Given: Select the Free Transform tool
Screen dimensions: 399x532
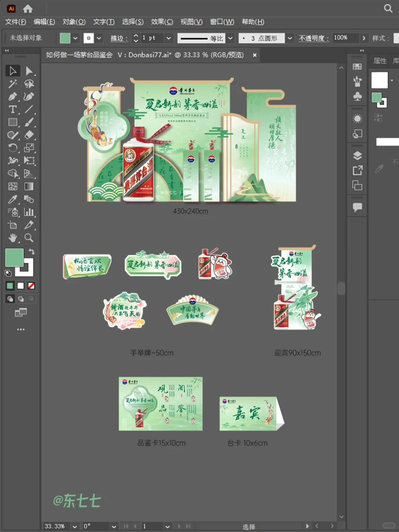Looking at the screenshot, I should click(29, 161).
